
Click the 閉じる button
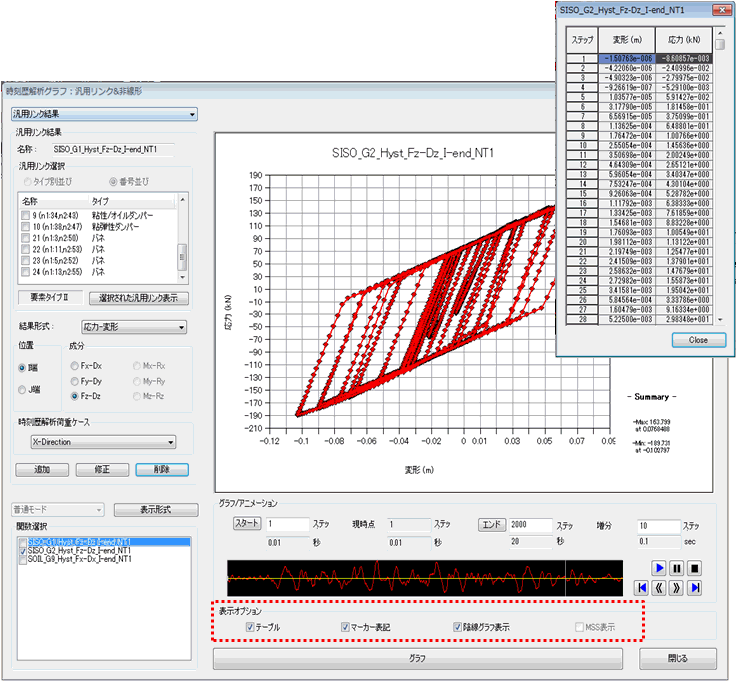click(678, 658)
